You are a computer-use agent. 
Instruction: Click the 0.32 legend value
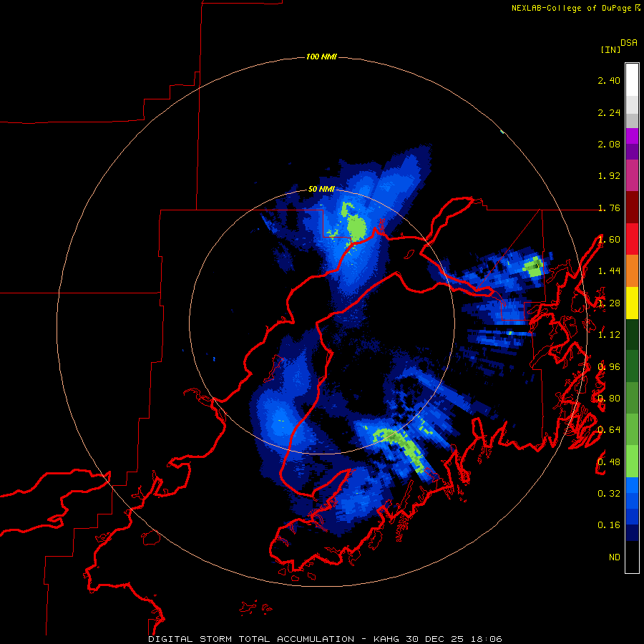(x=609, y=494)
